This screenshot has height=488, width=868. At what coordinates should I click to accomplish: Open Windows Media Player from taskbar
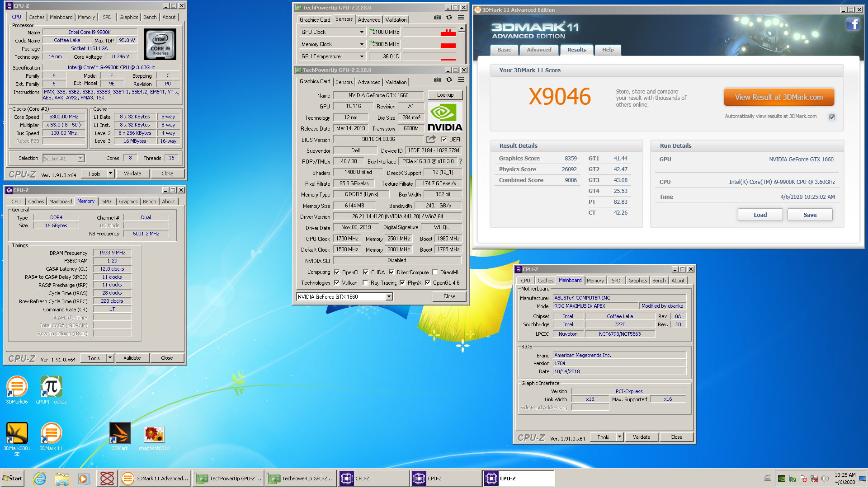[84, 478]
